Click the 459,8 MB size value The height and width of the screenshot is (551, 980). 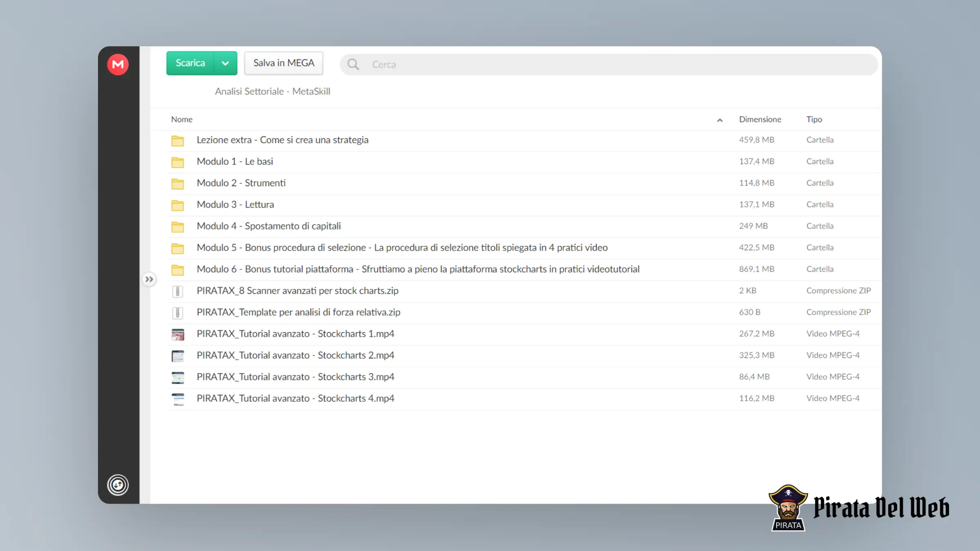(757, 140)
